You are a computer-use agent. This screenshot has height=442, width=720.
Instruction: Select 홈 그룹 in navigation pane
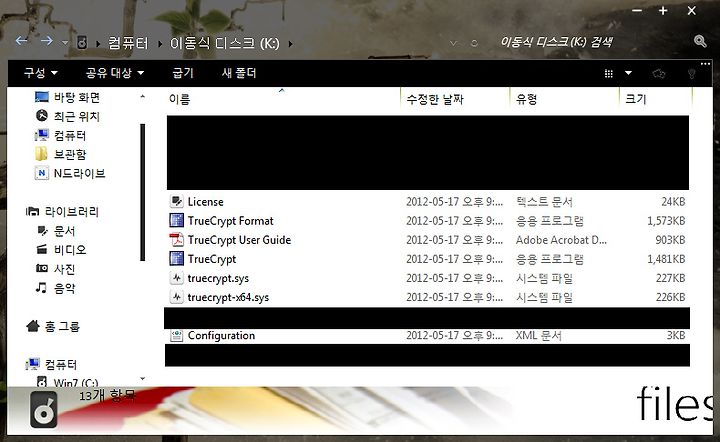[62, 326]
